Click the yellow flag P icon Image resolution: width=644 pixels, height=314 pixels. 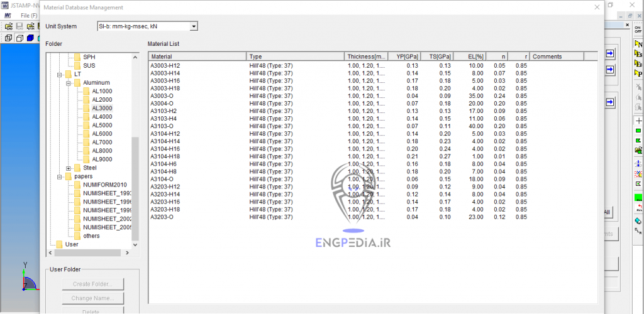(x=638, y=73)
